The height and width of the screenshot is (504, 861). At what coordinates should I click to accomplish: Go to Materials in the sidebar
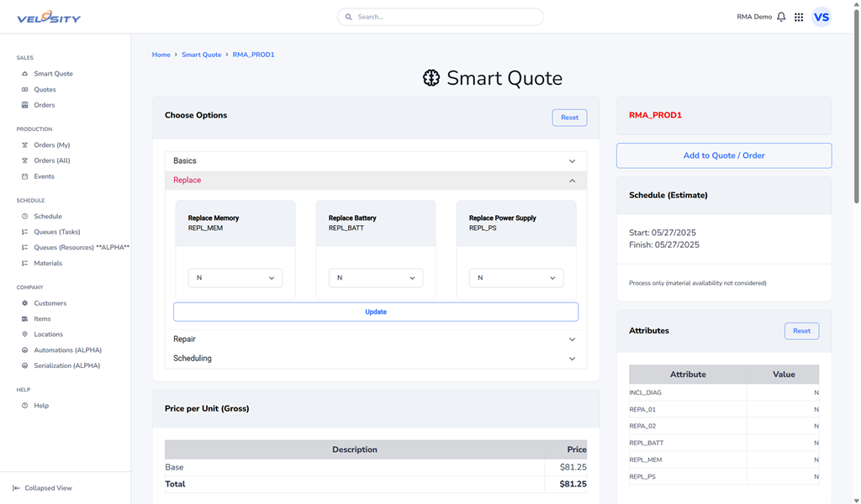(48, 264)
